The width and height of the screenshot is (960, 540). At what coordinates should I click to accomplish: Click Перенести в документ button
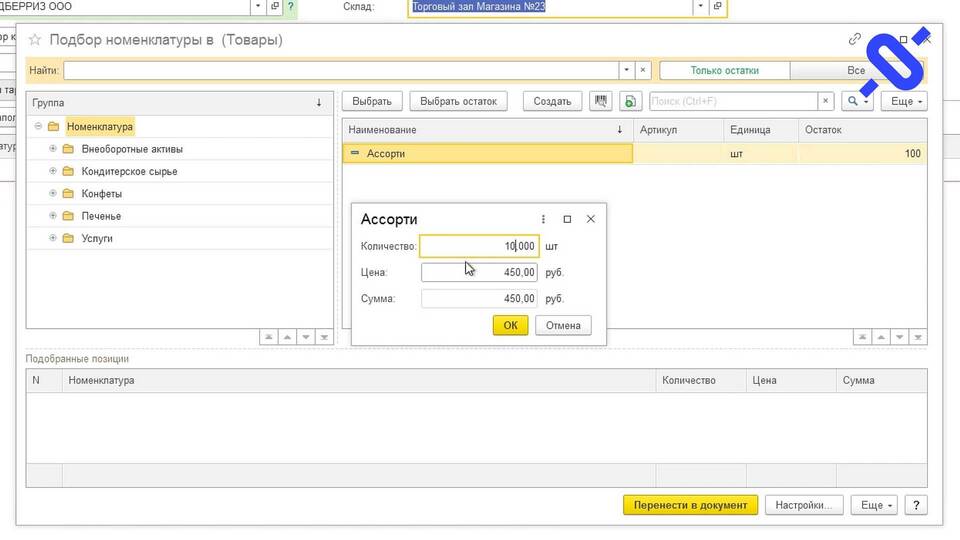coord(690,505)
